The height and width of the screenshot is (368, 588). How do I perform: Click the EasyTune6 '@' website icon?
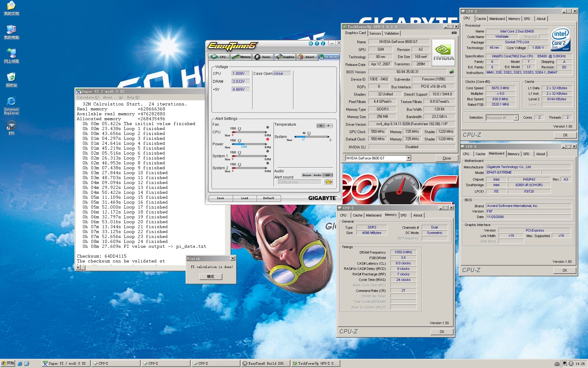click(x=311, y=44)
